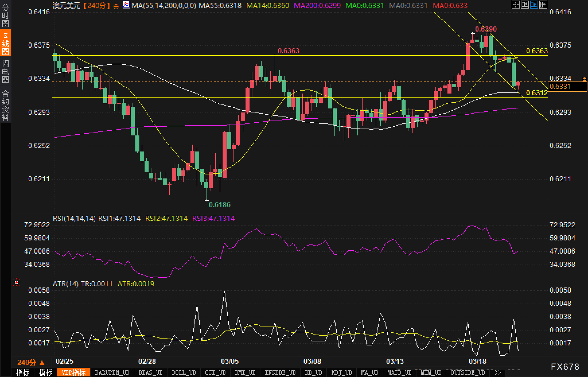Open the 合约资料 side tab
The height and width of the screenshot is (377, 588).
click(5, 105)
